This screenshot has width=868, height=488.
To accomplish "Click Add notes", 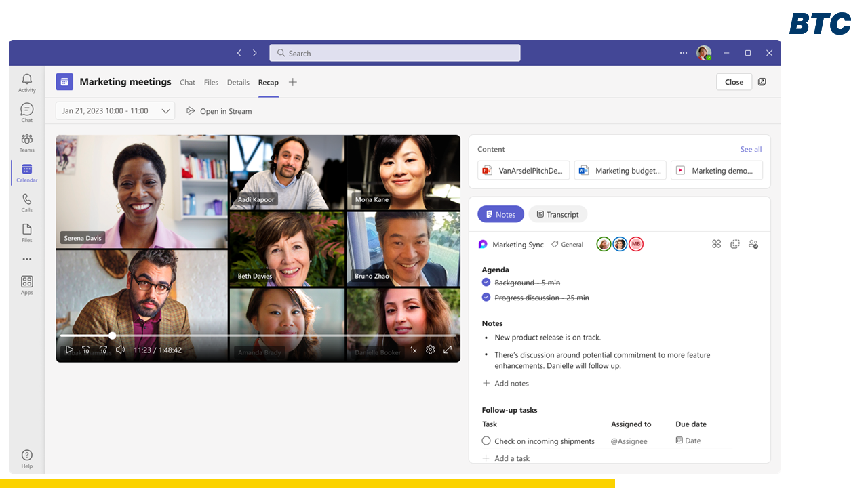I will [x=505, y=383].
